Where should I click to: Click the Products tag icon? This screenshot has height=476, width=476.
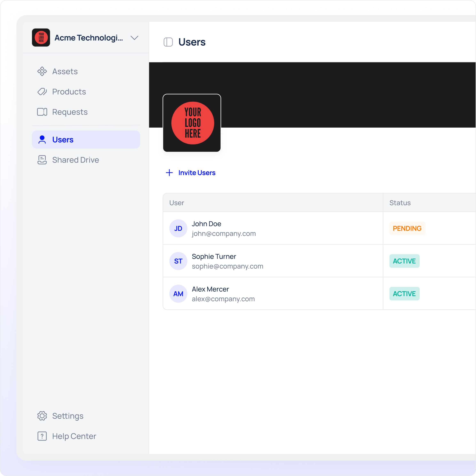42,92
